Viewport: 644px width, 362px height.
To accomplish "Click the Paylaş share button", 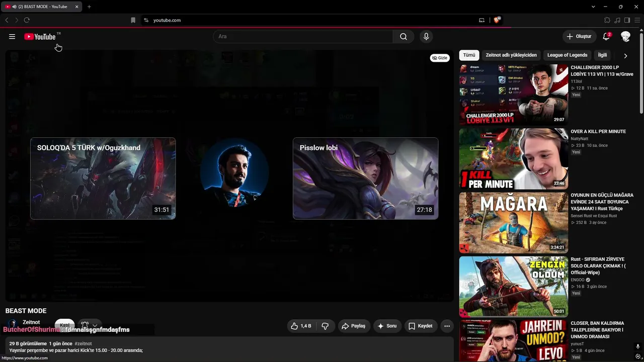I will click(353, 326).
